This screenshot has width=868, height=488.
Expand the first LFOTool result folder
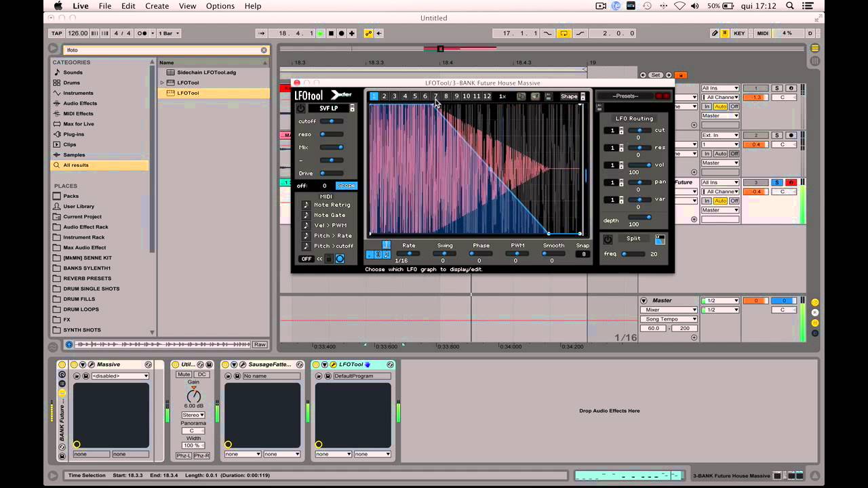click(x=162, y=83)
